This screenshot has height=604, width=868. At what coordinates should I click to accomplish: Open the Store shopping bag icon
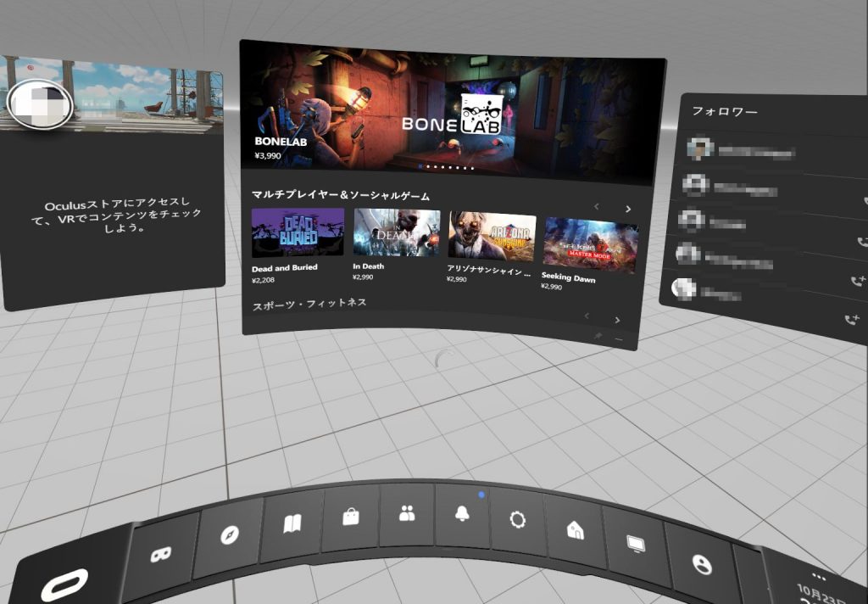coord(350,517)
